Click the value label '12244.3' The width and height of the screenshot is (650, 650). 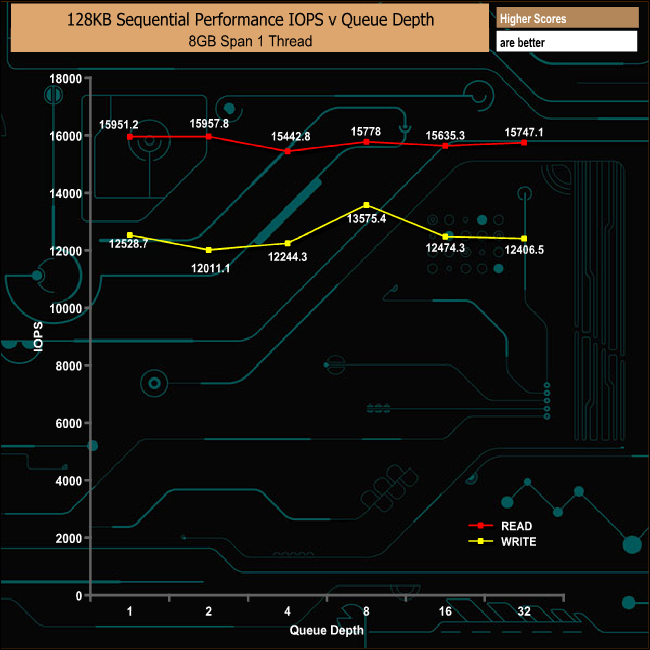288,257
